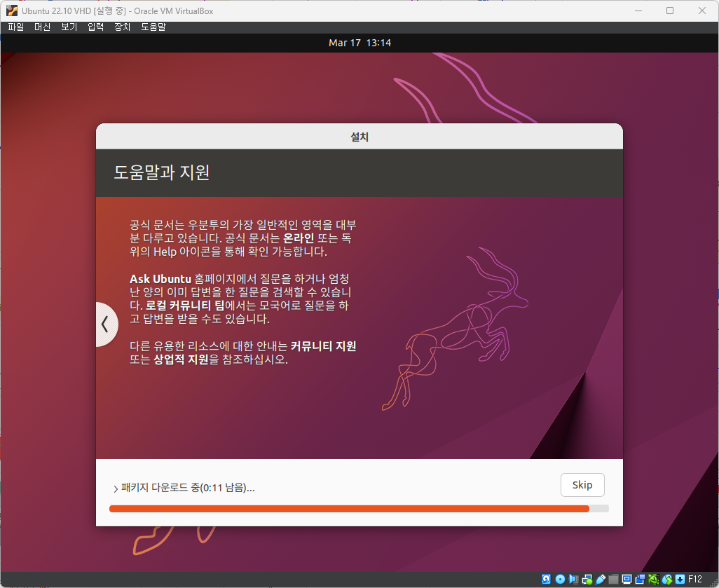Open the optical drive status icon

pyautogui.click(x=560, y=580)
